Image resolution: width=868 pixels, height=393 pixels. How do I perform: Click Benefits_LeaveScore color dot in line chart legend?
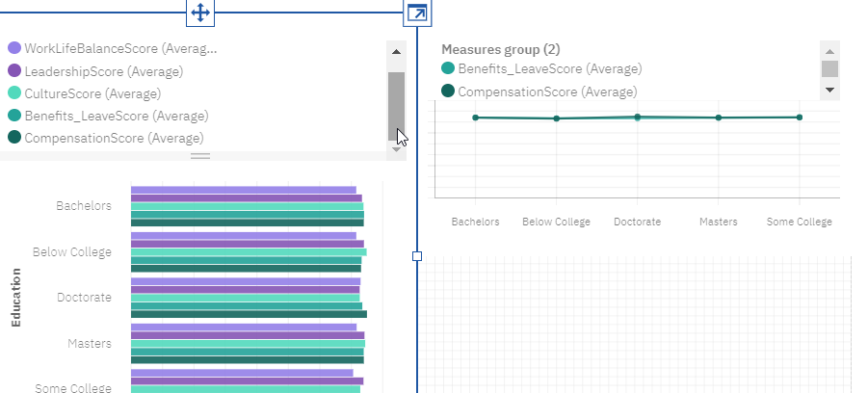(448, 68)
